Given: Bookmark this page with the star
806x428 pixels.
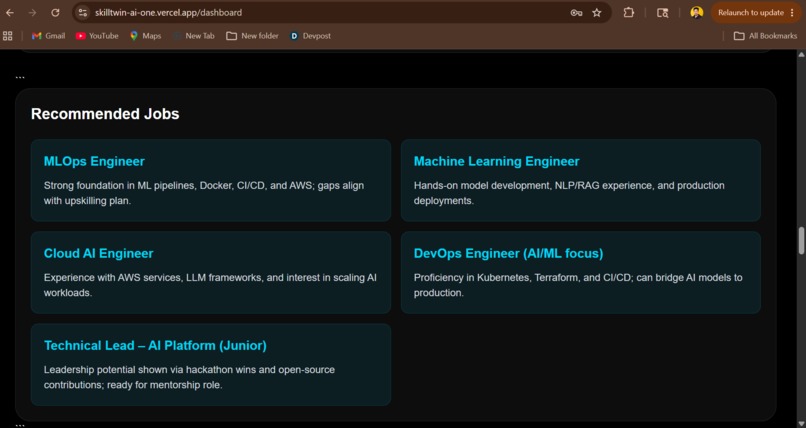Looking at the screenshot, I should coord(596,13).
